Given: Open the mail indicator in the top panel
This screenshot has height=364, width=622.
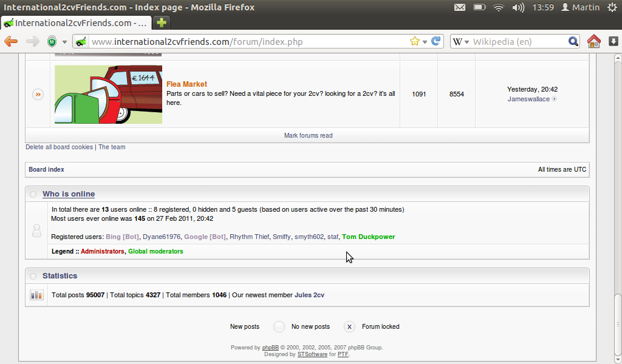Looking at the screenshot, I should (460, 7).
